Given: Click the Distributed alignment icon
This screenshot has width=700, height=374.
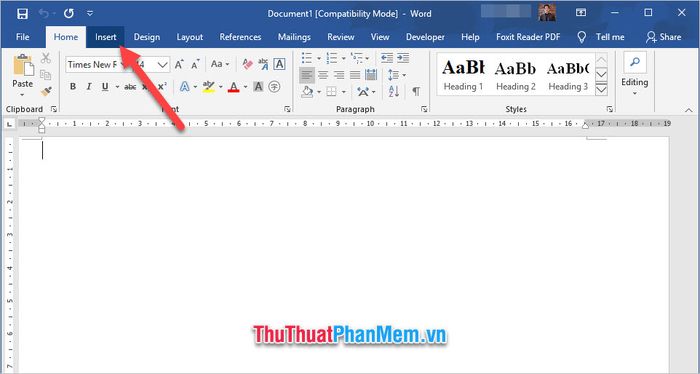Looking at the screenshot, I should pos(371,75).
